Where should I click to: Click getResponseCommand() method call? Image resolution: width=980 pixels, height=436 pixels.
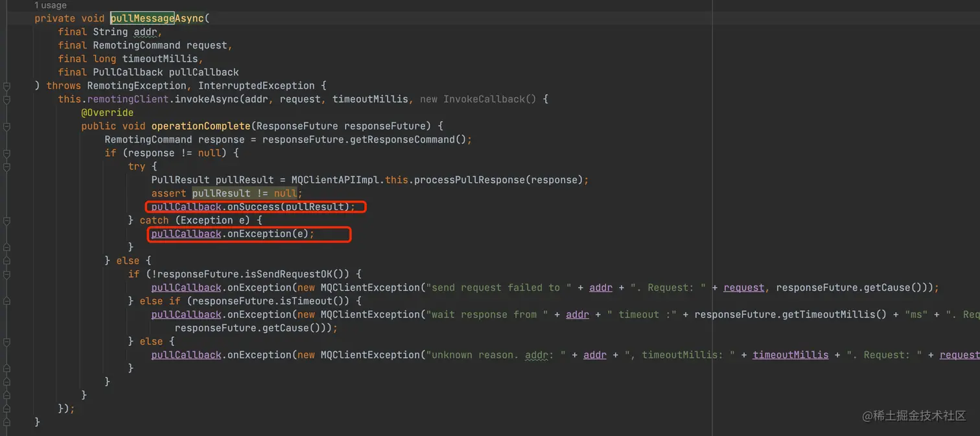pyautogui.click(x=408, y=139)
